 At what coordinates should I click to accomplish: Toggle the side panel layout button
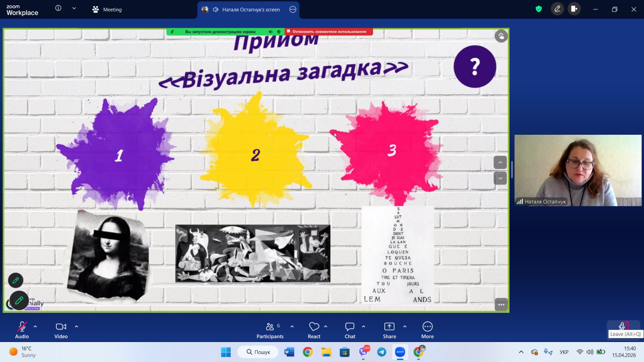(x=574, y=9)
